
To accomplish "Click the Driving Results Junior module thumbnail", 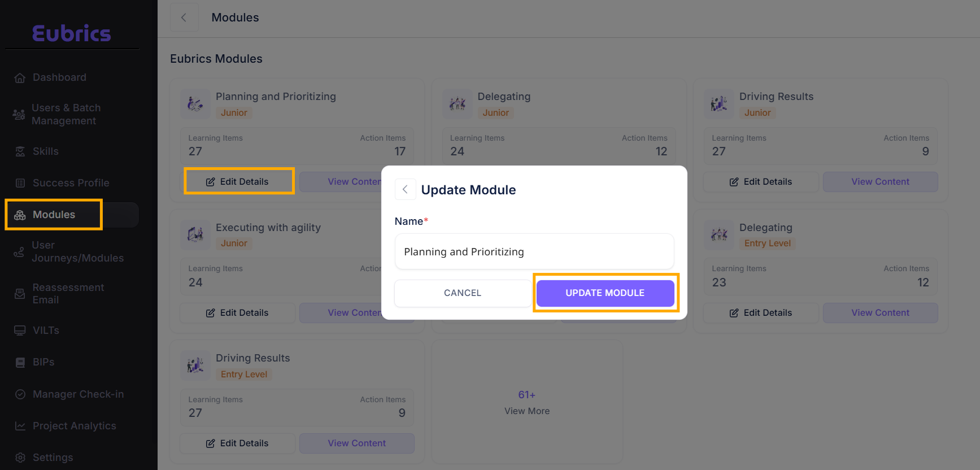I will coord(718,104).
